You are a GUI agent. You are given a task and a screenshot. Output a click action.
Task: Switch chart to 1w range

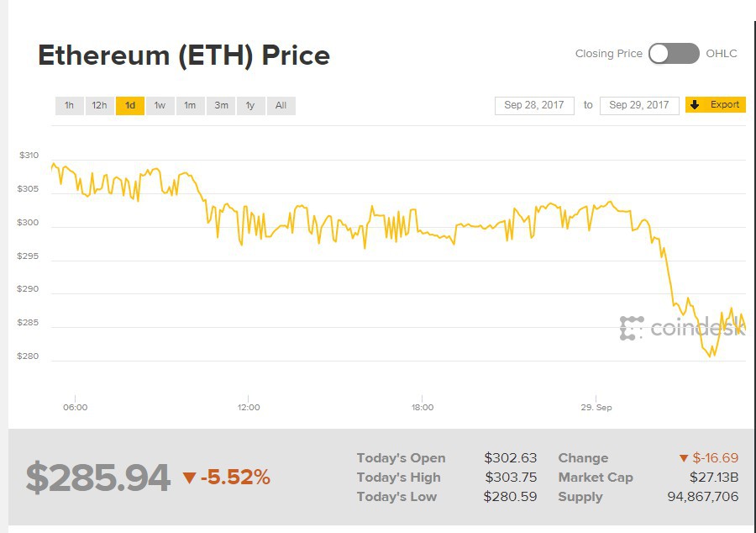(x=160, y=106)
